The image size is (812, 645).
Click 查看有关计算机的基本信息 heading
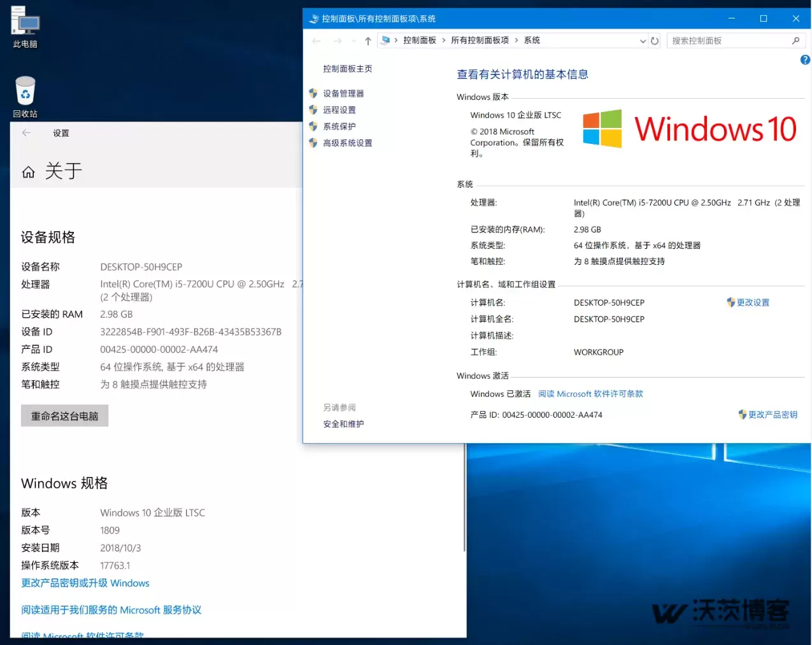point(523,74)
